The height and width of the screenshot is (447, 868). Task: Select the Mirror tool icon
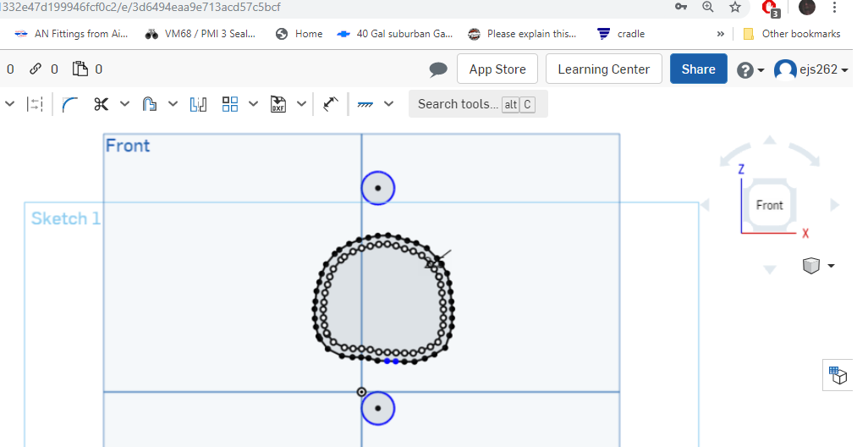(x=198, y=104)
